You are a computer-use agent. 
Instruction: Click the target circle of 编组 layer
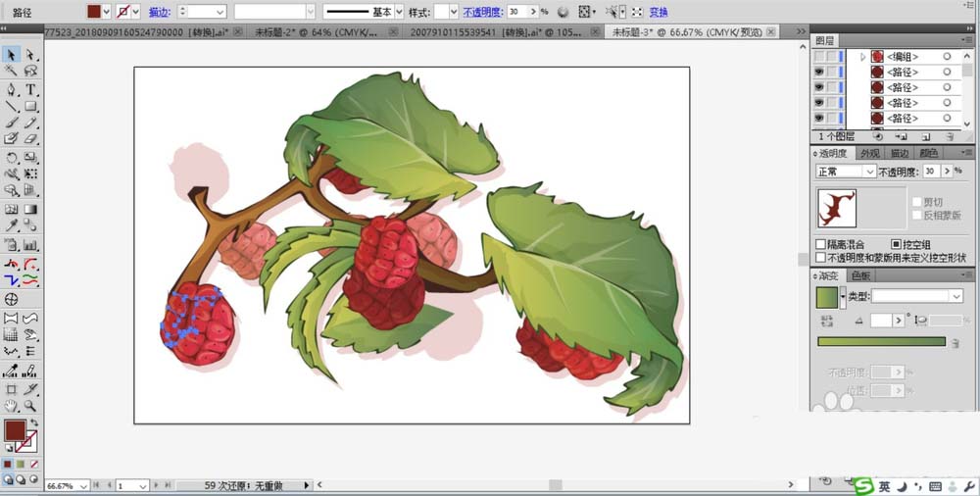[947, 56]
